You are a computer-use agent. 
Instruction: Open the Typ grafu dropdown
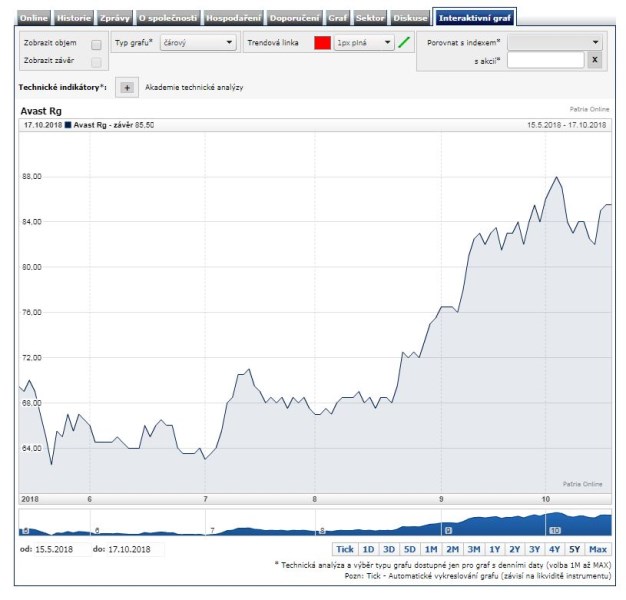point(197,43)
